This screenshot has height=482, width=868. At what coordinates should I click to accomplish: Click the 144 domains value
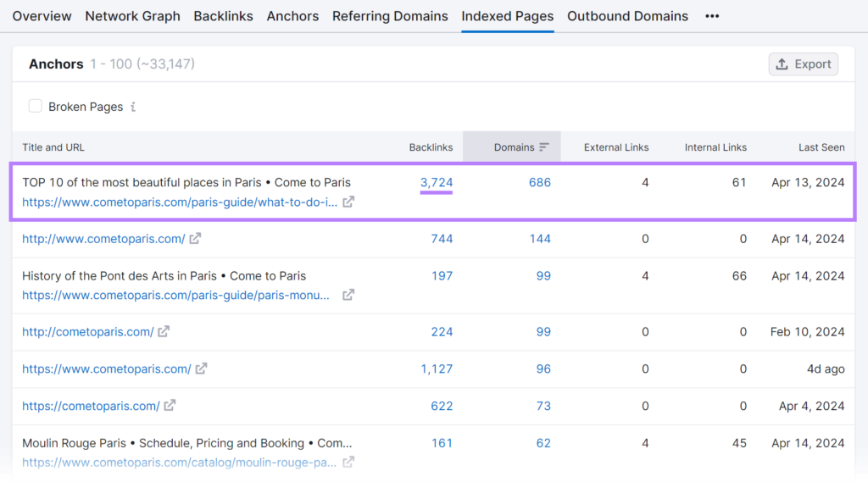point(540,239)
